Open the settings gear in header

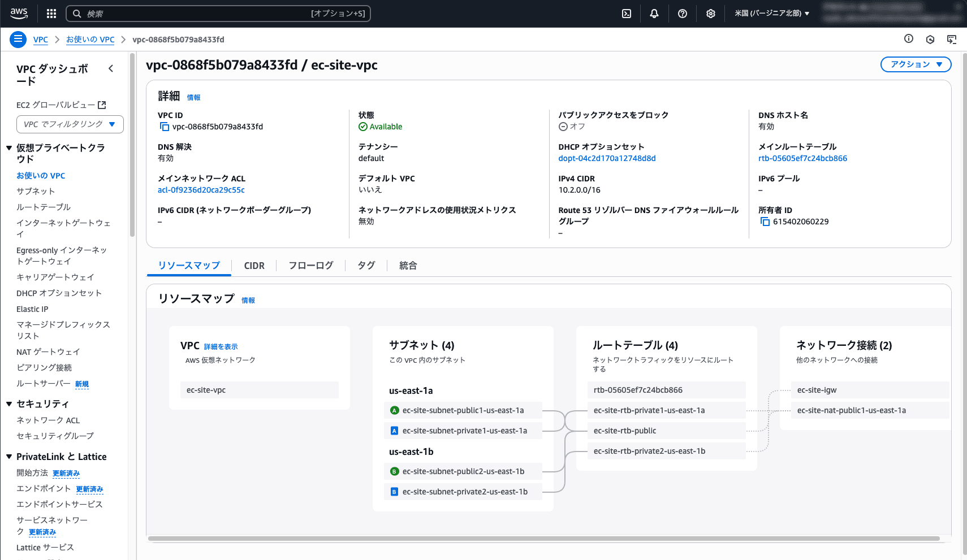(x=711, y=14)
